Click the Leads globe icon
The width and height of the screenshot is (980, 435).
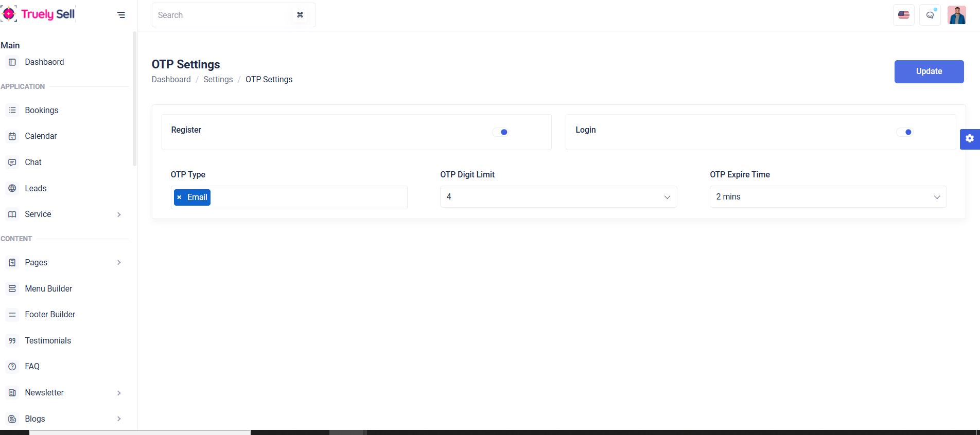point(12,188)
